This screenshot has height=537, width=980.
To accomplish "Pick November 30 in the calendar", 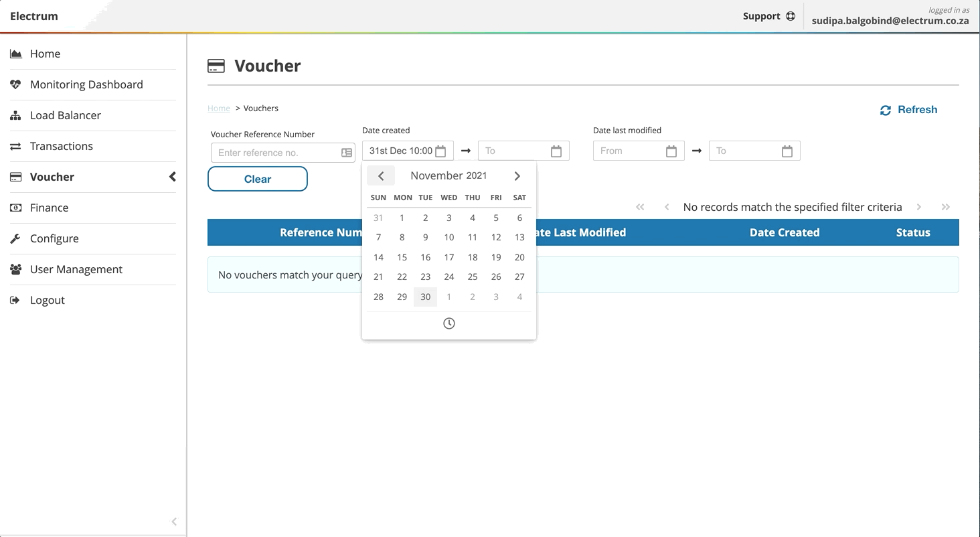I will coord(425,297).
